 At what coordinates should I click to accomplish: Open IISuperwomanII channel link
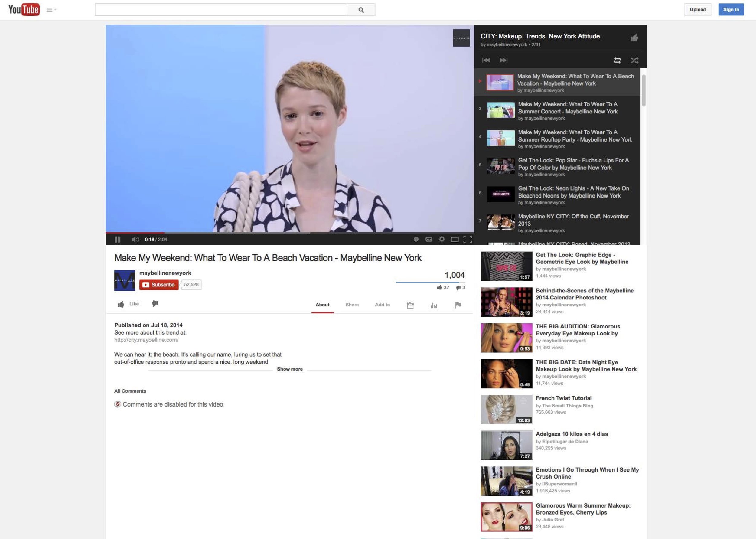point(559,484)
